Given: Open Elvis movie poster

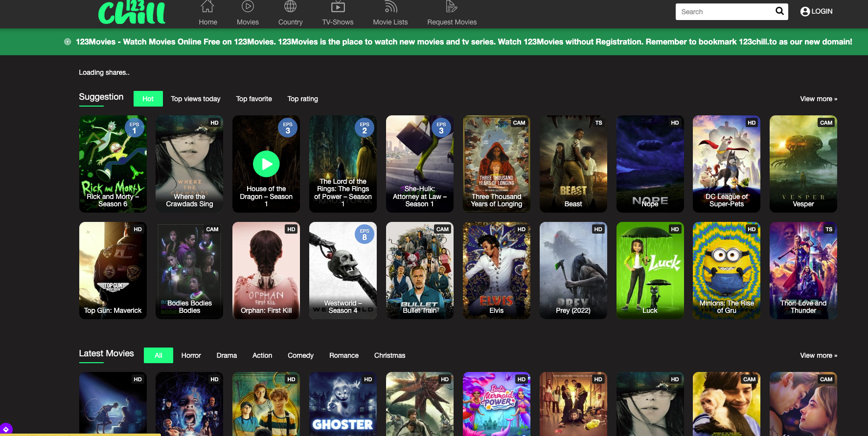Looking at the screenshot, I should [496, 270].
